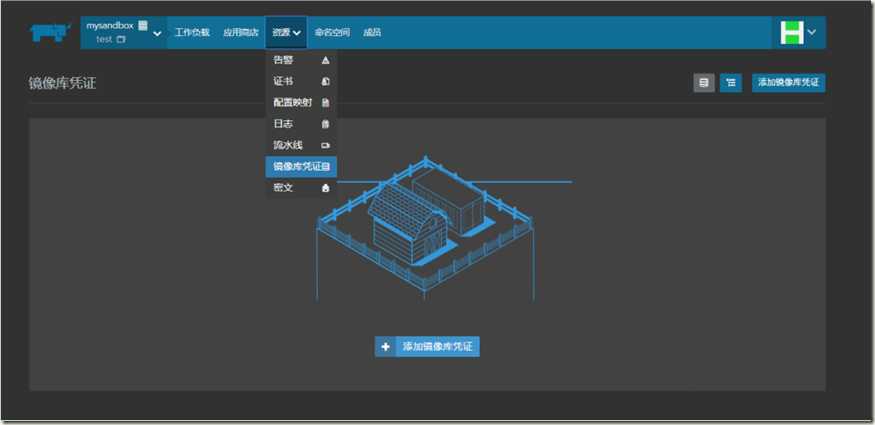Click the test project name
Screen dimensions: 875x425
pyautogui.click(x=104, y=40)
